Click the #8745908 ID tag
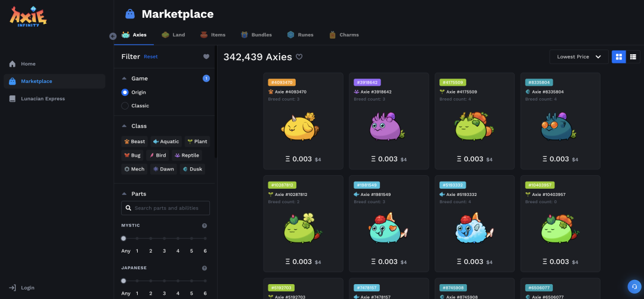Viewport: 644px width, 299px height. coord(453,288)
